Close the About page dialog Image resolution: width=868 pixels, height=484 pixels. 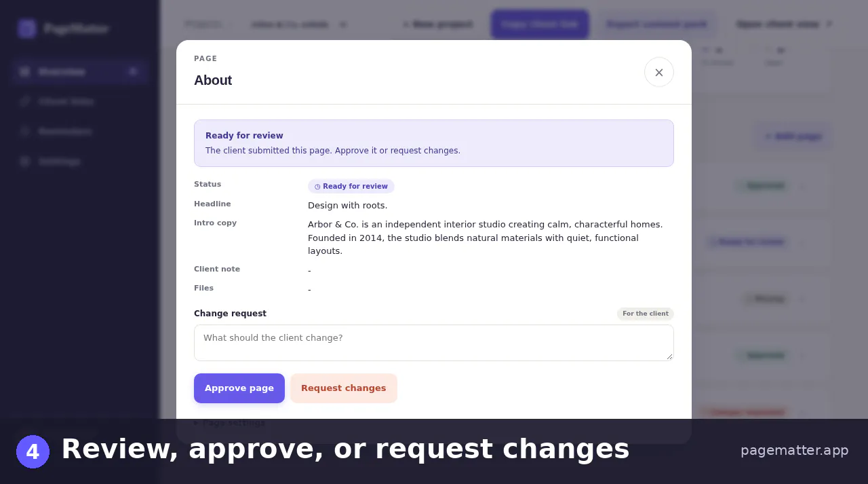[x=658, y=72]
